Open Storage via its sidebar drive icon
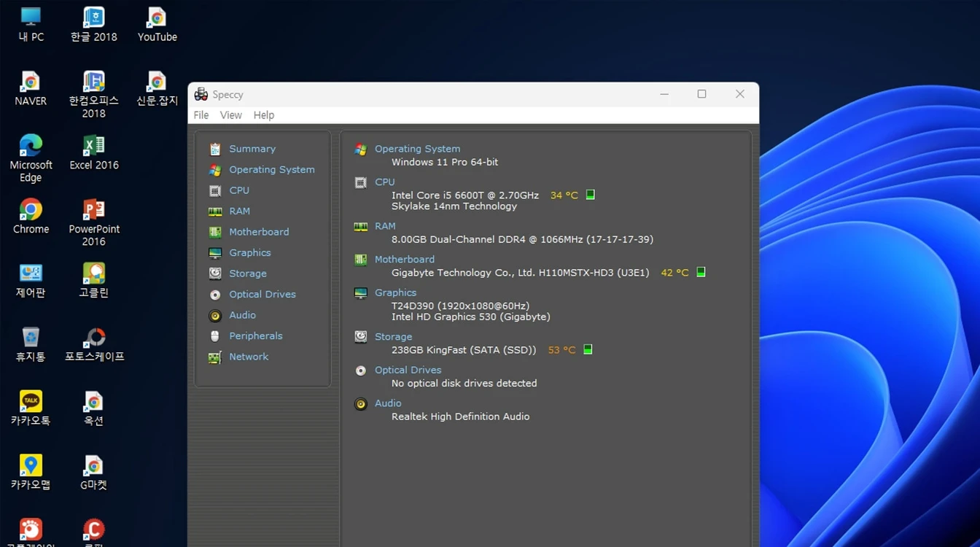 [x=215, y=273]
